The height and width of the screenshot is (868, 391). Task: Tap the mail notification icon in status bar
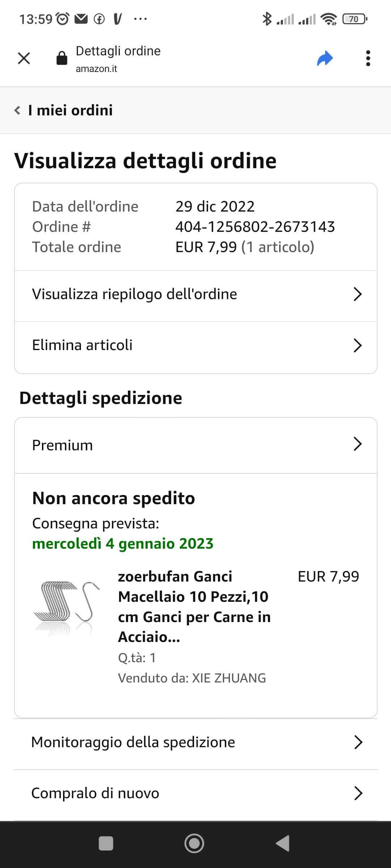tap(81, 19)
